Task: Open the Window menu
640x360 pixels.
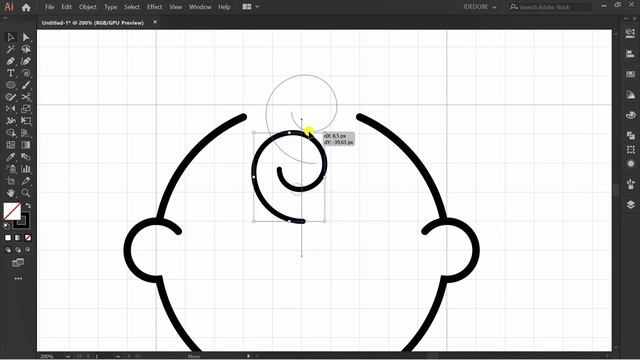Action: coord(200,7)
